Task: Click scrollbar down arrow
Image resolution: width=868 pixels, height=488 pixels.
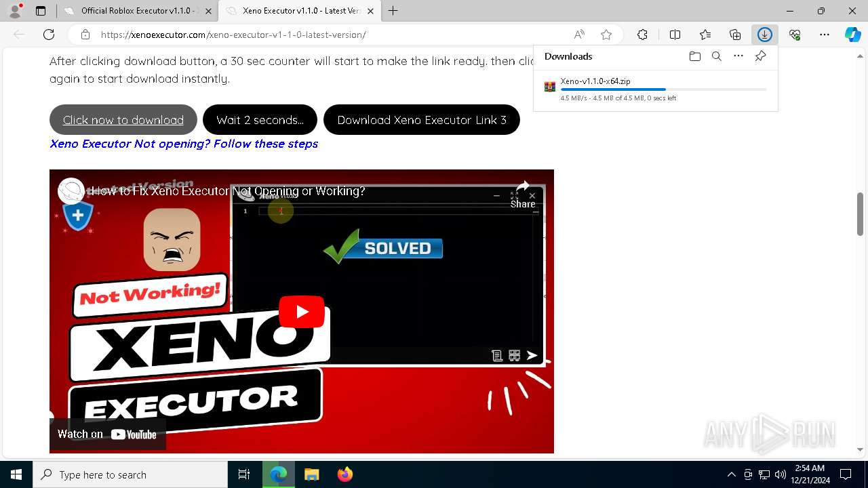Action: pyautogui.click(x=860, y=449)
